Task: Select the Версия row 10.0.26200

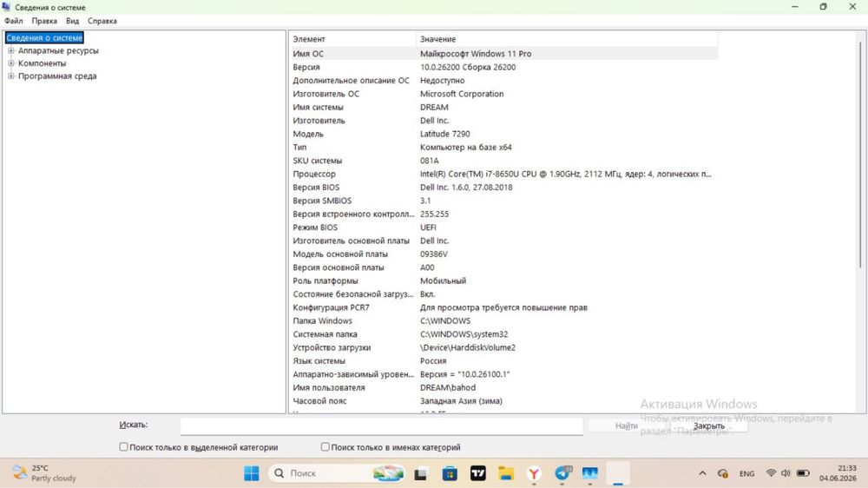Action: tap(503, 67)
